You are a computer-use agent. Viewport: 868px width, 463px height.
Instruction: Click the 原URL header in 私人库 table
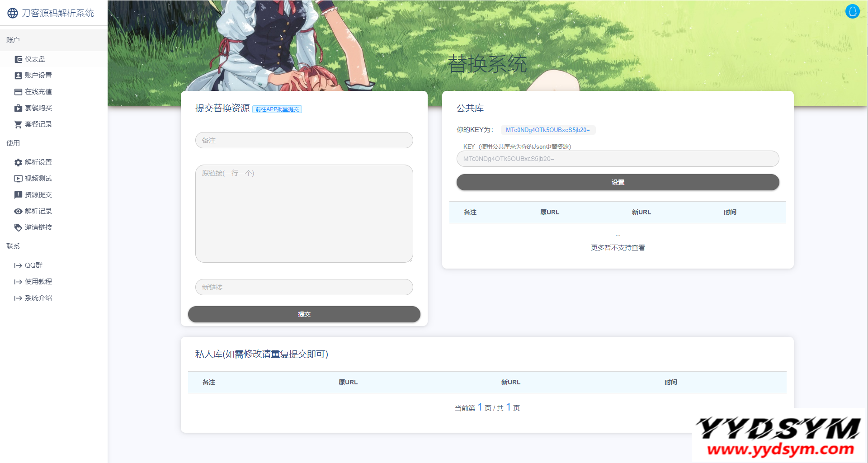(348, 382)
